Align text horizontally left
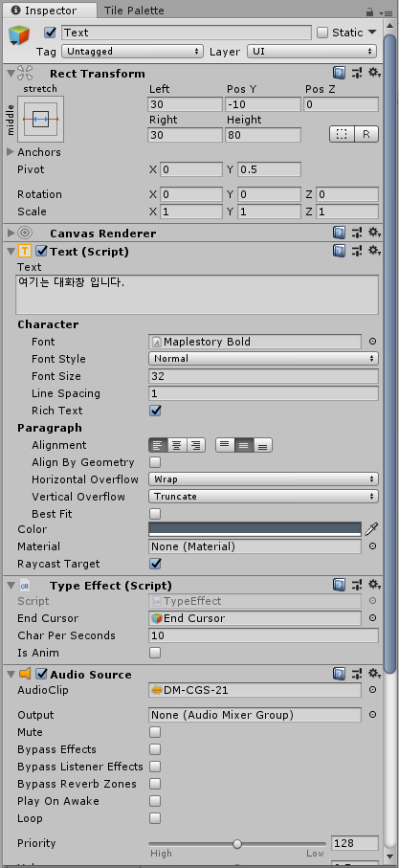 159,445
